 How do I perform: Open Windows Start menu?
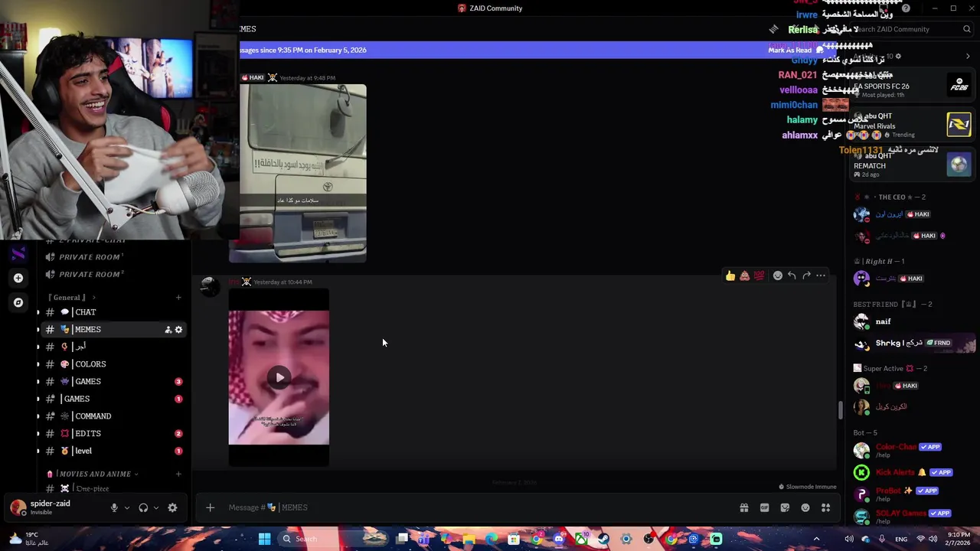click(x=264, y=539)
